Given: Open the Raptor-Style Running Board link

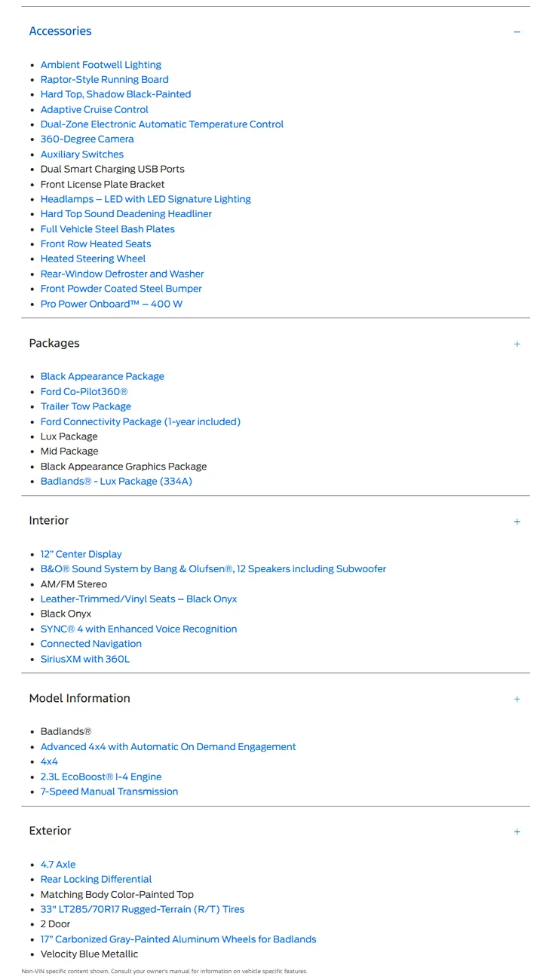Looking at the screenshot, I should tap(105, 79).
